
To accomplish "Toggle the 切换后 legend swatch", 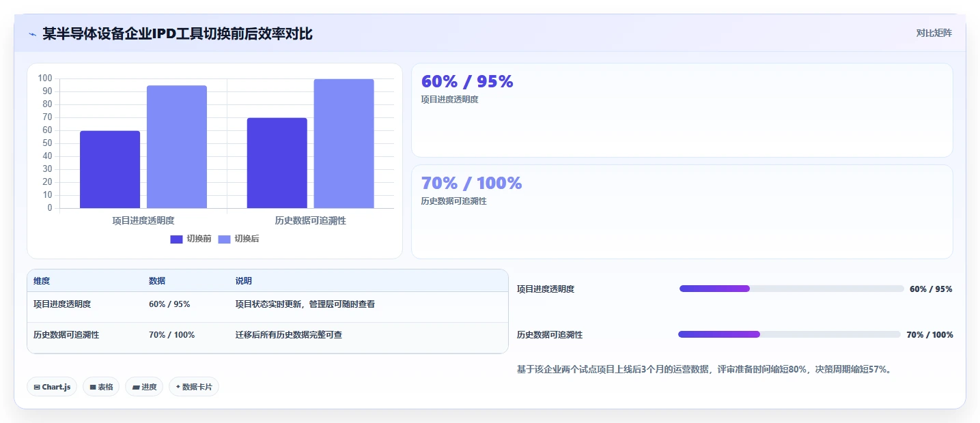I will tap(225, 239).
